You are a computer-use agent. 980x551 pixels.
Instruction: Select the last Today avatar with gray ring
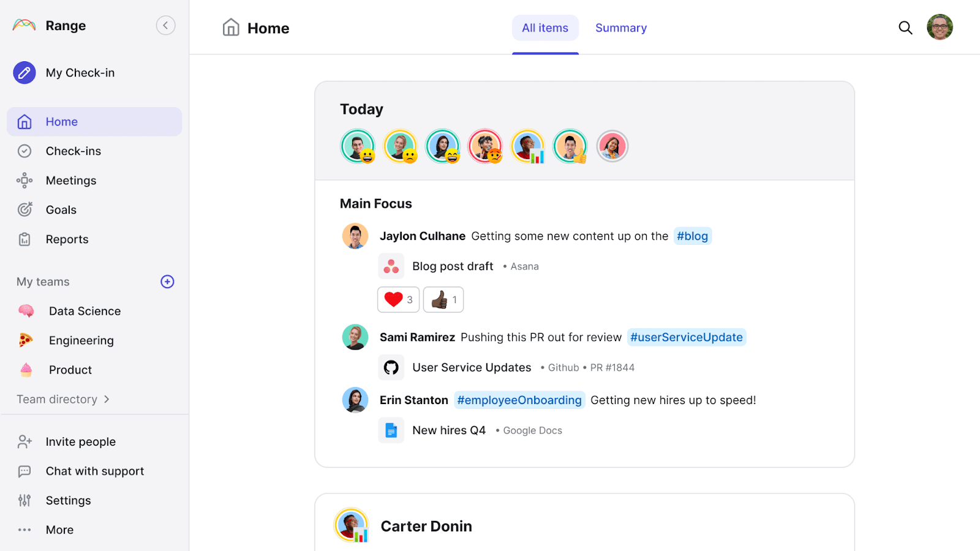click(x=612, y=146)
